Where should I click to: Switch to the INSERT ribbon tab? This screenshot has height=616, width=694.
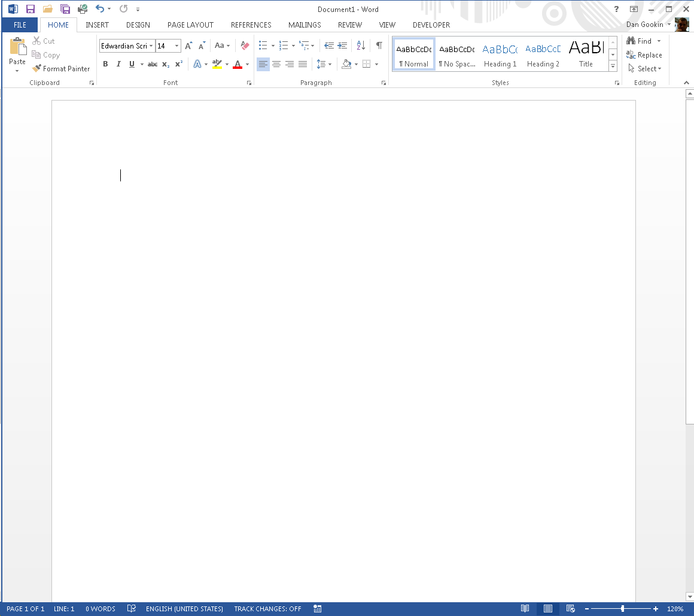coord(97,25)
